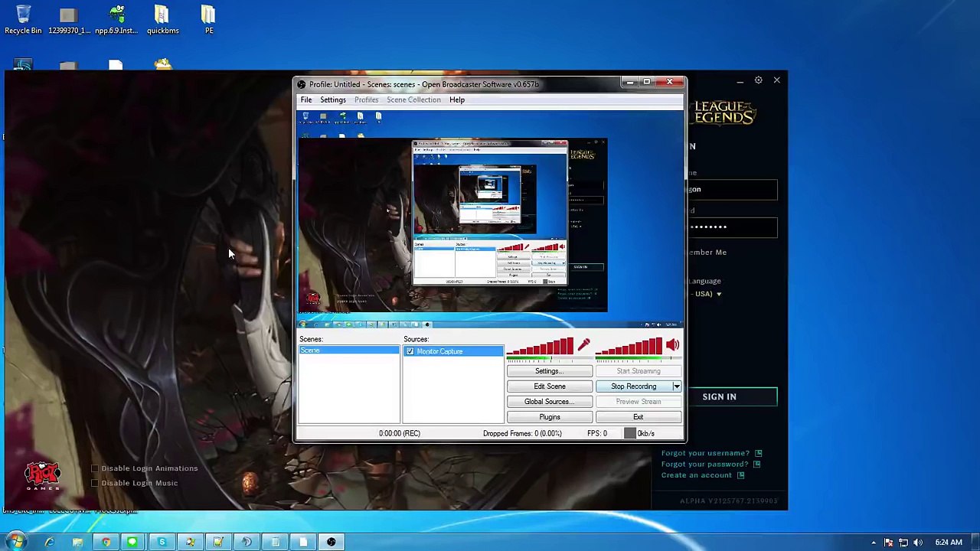The image size is (980, 551).
Task: Open Global Sources...
Action: coord(550,402)
